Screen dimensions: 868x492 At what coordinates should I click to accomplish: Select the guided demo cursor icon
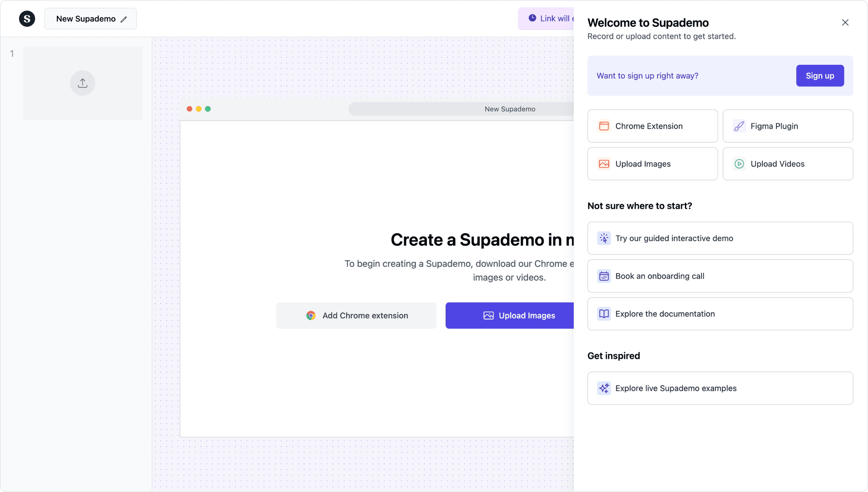point(604,238)
